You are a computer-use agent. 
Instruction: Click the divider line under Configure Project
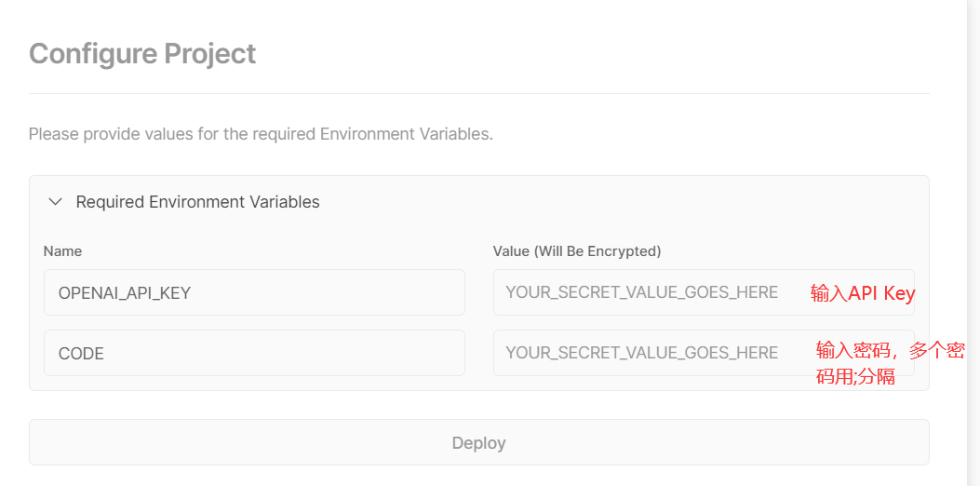[478, 94]
